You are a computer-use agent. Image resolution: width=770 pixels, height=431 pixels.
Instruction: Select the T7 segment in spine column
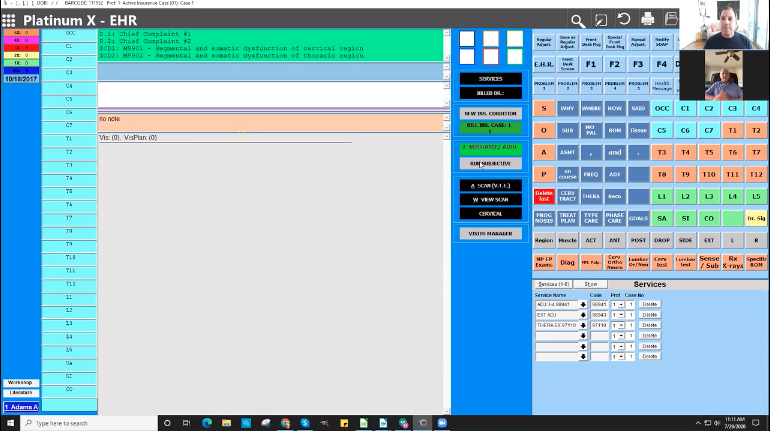(x=69, y=218)
